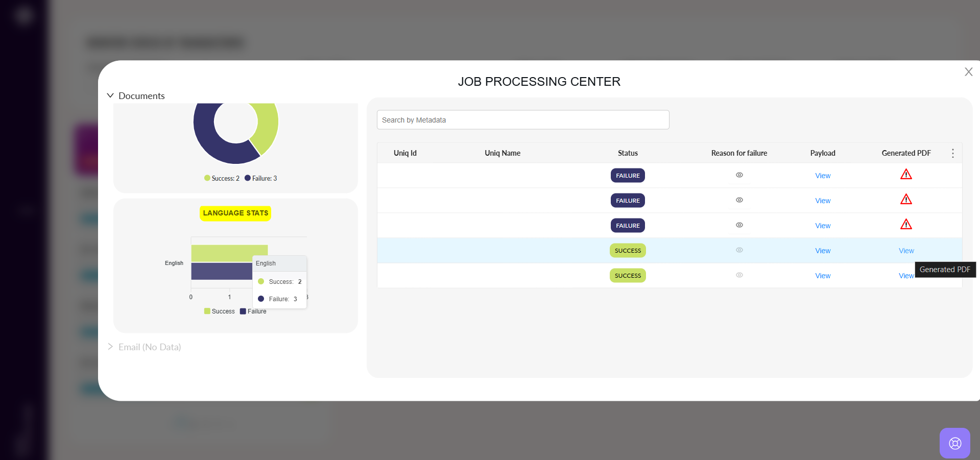View payload of highlighted SUCCESS row
This screenshot has width=980, height=460.
click(822, 251)
